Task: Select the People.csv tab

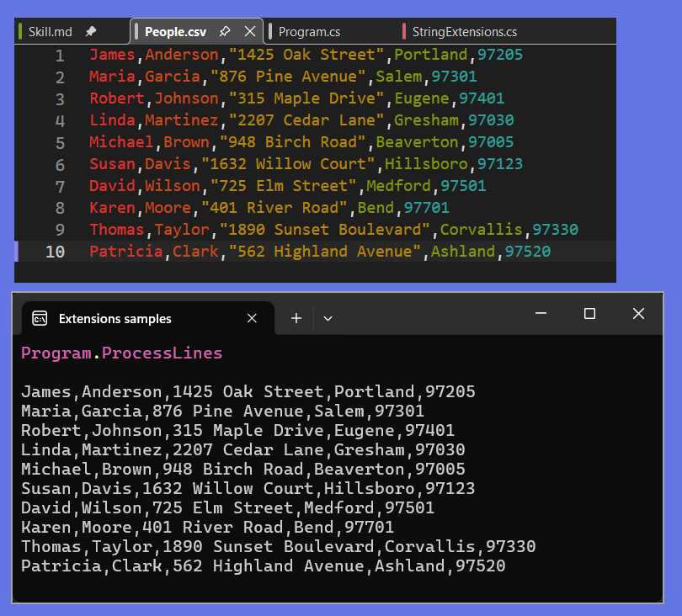Action: [175, 32]
